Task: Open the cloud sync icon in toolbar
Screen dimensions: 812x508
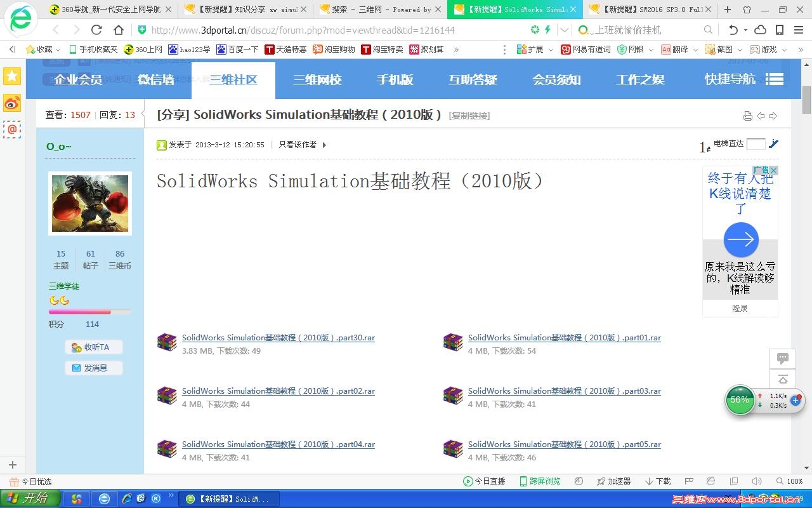Action: [760, 30]
